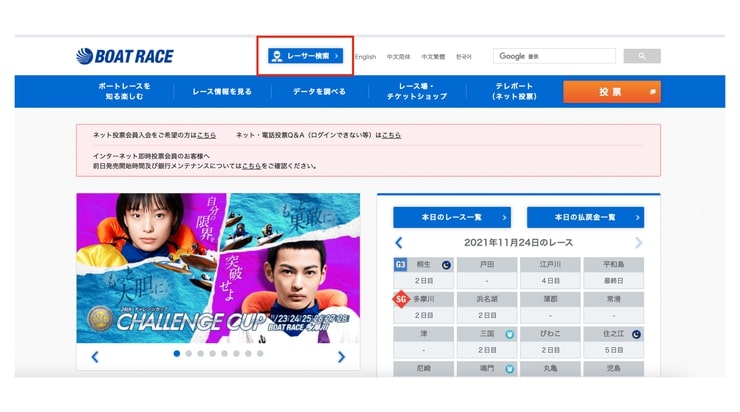
Task: Open ボートレースを知る楽しむ menu
Action: pyautogui.click(x=125, y=91)
